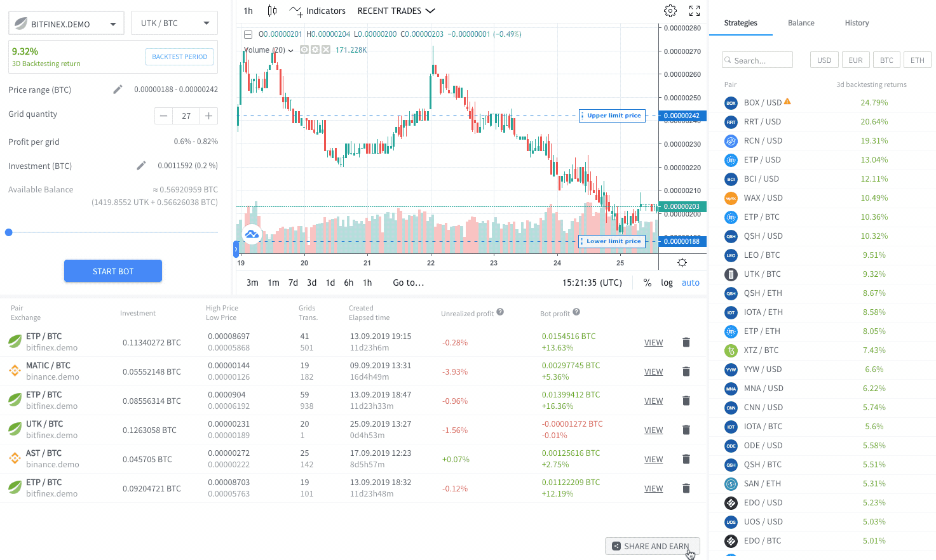The height and width of the screenshot is (560, 936).
Task: Click the START BOT button
Action: point(113,271)
